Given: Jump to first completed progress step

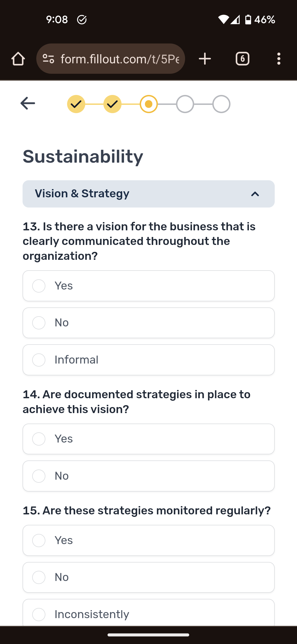Looking at the screenshot, I should click(76, 104).
